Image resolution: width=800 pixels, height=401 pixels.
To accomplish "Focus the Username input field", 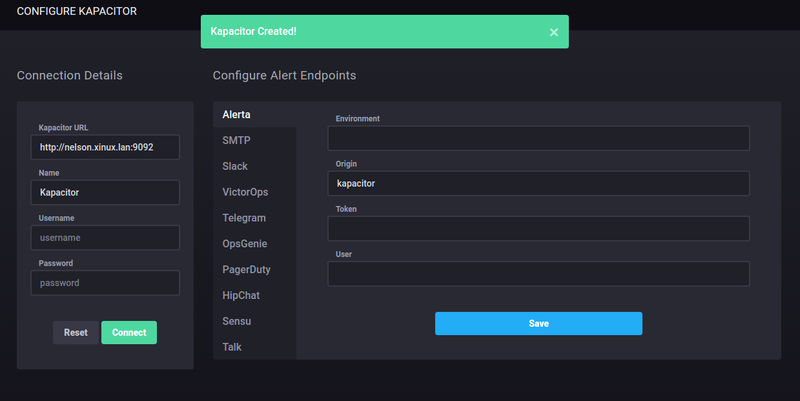I will (x=105, y=238).
